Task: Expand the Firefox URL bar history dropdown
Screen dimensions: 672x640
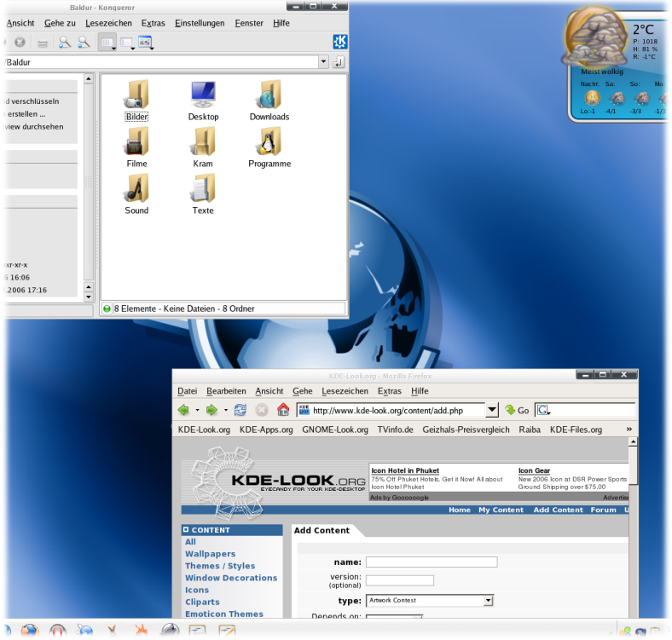Action: point(492,410)
